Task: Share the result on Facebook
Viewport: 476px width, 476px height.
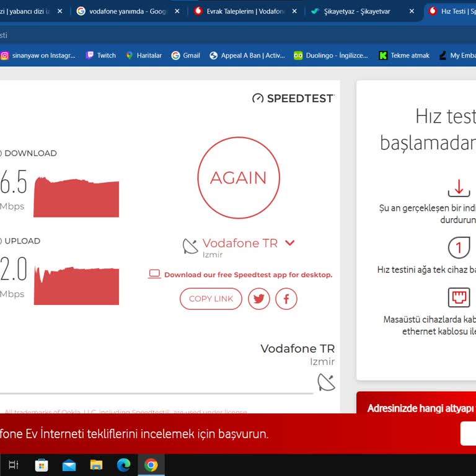Action: 286,299
